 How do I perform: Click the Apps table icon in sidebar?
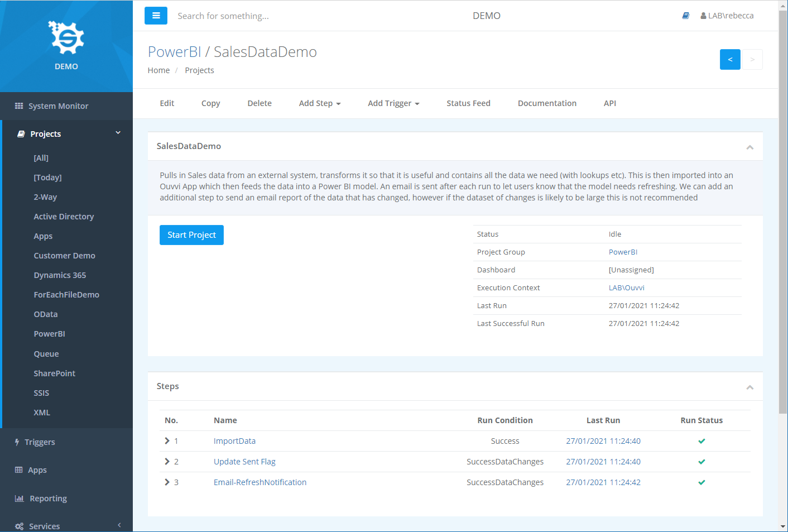tap(19, 470)
